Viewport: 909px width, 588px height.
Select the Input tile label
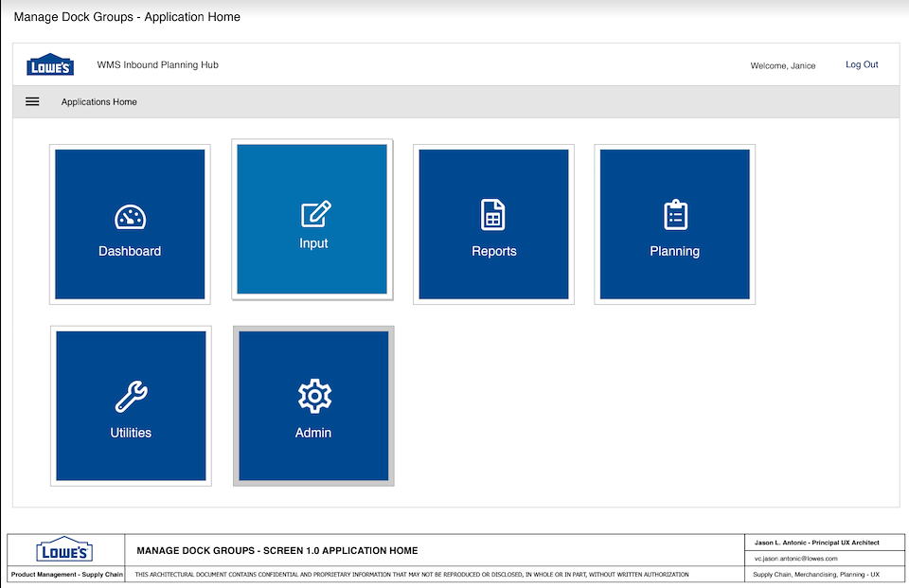coord(313,243)
